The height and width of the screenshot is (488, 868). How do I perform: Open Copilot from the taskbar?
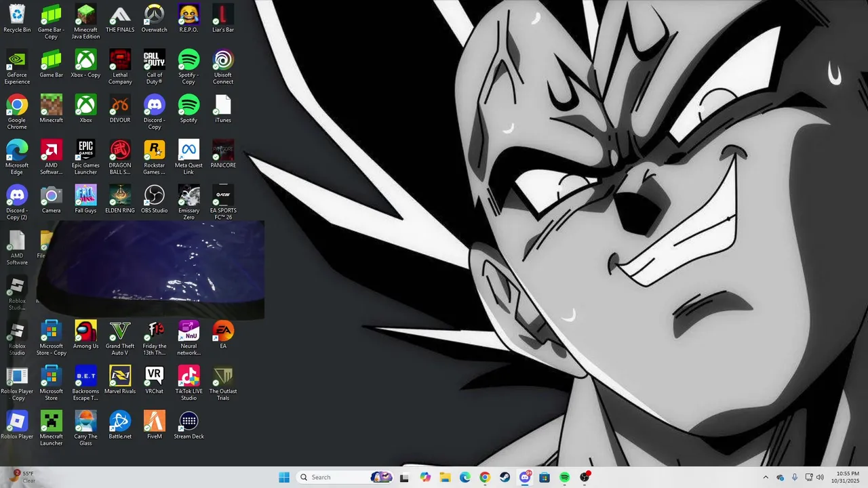pyautogui.click(x=425, y=477)
